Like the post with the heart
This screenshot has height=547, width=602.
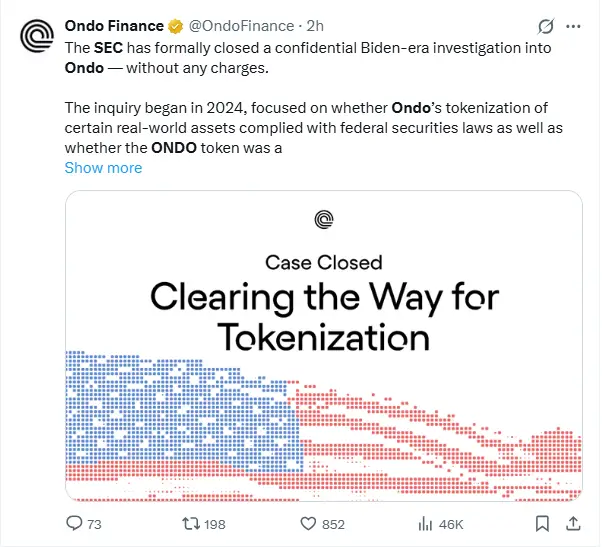click(x=310, y=523)
